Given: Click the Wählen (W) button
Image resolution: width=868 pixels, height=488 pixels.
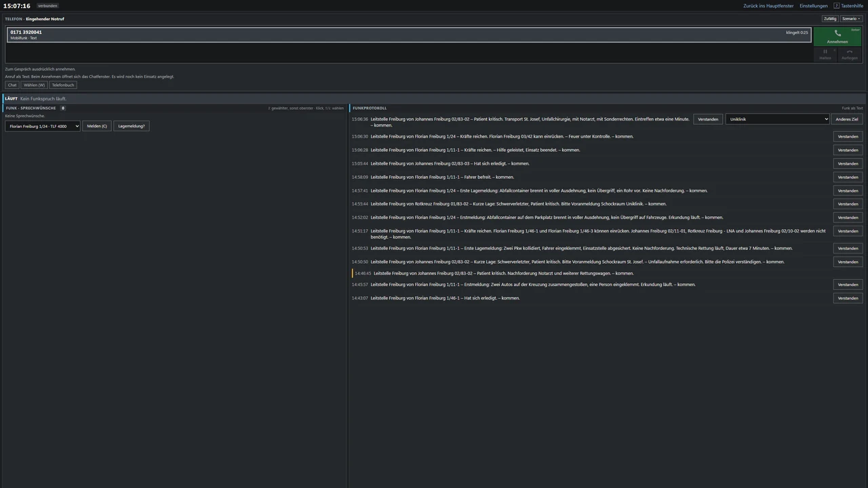Looking at the screenshot, I should 34,85.
